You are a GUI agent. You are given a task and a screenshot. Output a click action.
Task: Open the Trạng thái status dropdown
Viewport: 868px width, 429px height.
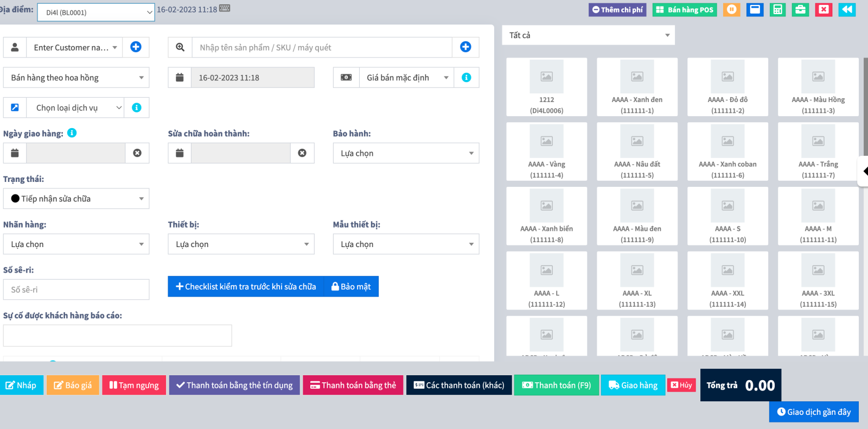(76, 199)
